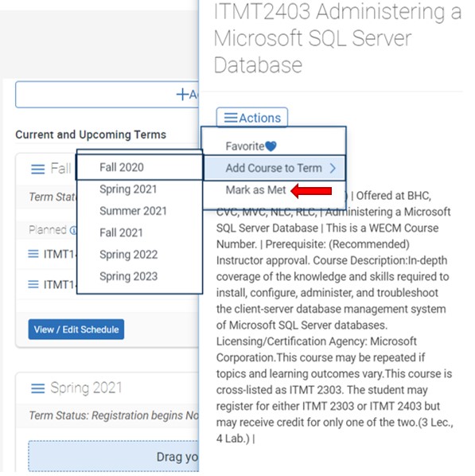This screenshot has width=475, height=476.
Task: Choose Mark as Met option
Action: click(255, 190)
